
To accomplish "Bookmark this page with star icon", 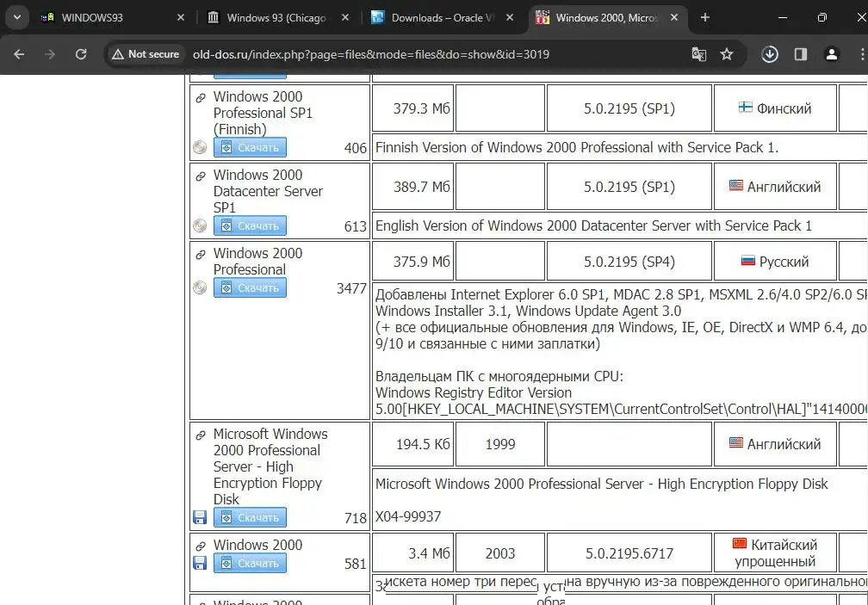I will pos(726,54).
